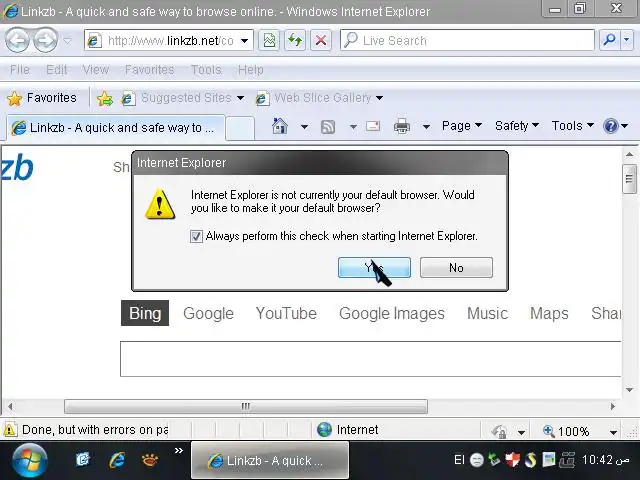Click the paw icon in quick launch

150,460
